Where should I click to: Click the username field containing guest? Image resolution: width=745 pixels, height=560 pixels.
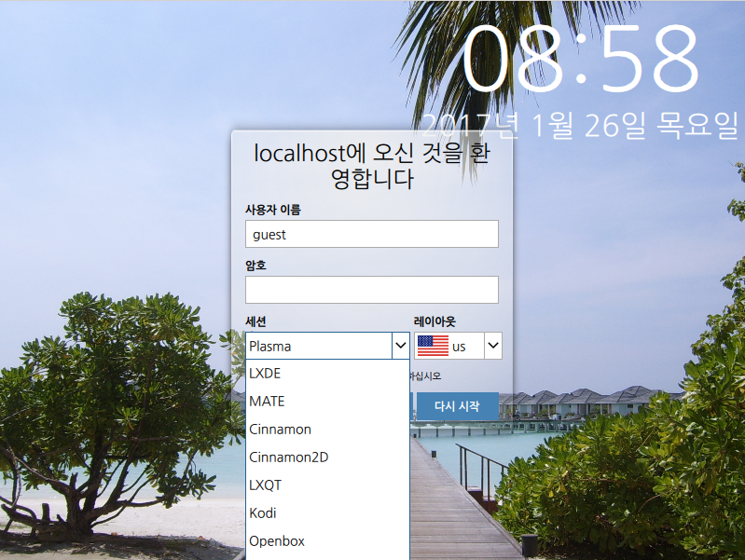point(371,234)
